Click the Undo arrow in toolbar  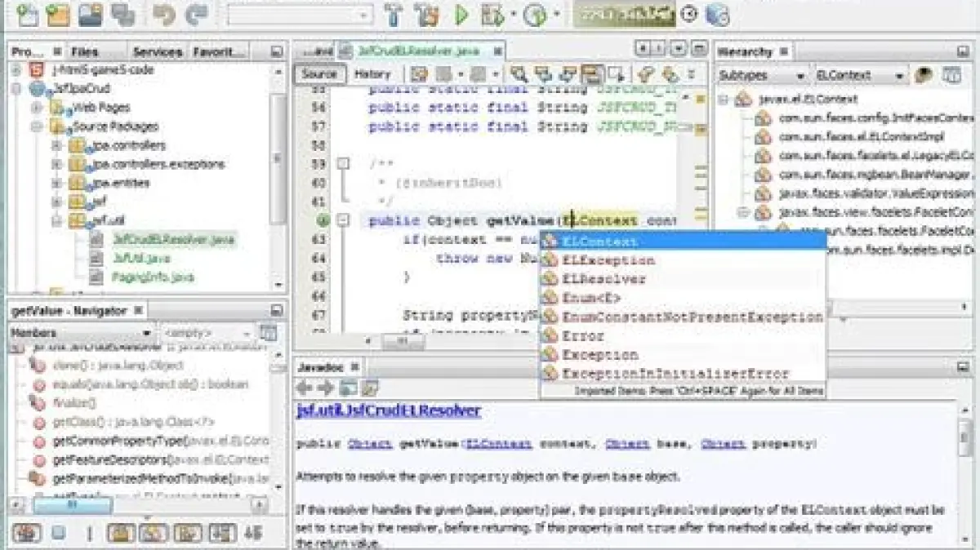point(163,14)
